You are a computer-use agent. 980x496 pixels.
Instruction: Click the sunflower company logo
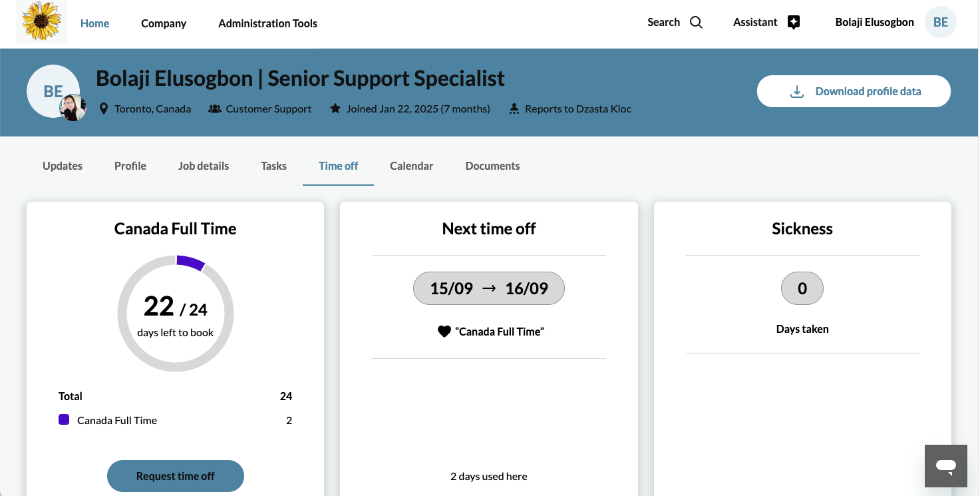(x=41, y=21)
